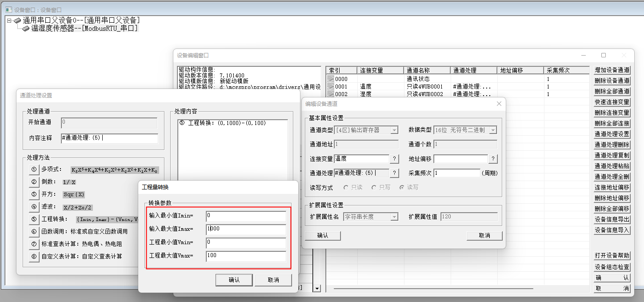Screen dimensions: 644x302
Task: Click the 采集频次 column header
Action: click(567, 70)
